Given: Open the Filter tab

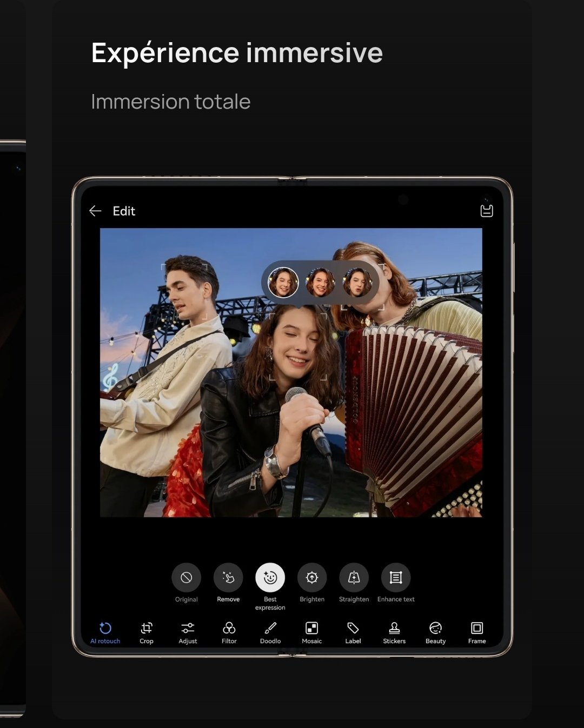Looking at the screenshot, I should (229, 633).
